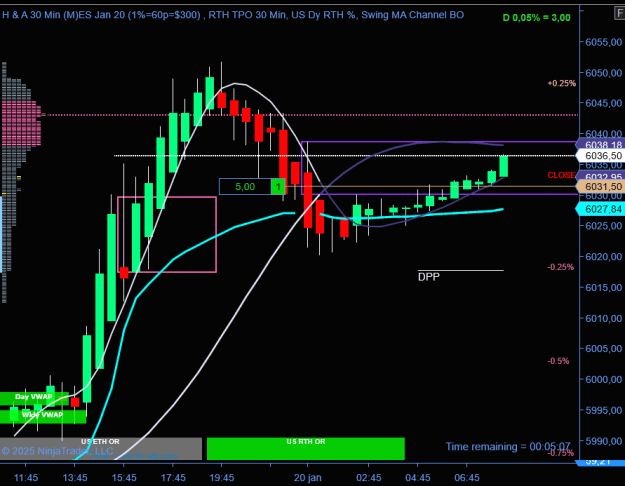Viewport: 625px width, 486px height.
Task: Select the green US RTH OR bar
Action: [x=306, y=449]
